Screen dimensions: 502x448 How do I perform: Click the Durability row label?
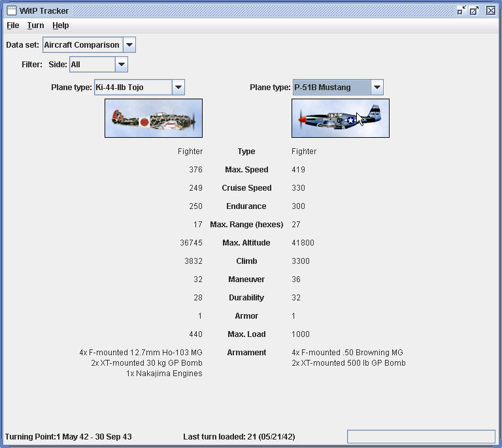246,297
